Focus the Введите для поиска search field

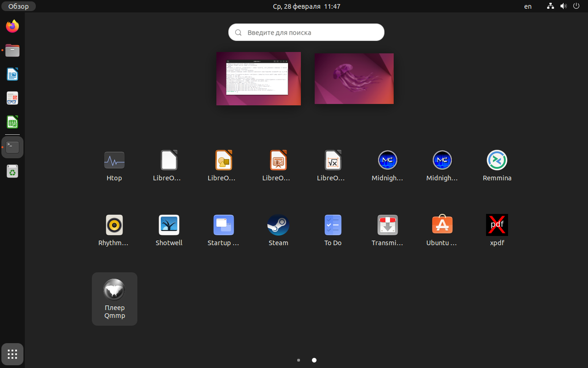coord(306,32)
